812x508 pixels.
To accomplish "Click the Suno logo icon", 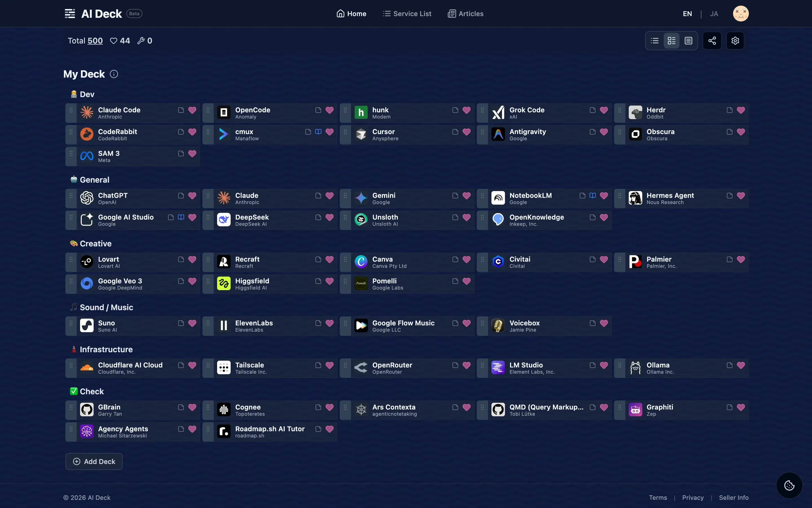I will pos(87,326).
